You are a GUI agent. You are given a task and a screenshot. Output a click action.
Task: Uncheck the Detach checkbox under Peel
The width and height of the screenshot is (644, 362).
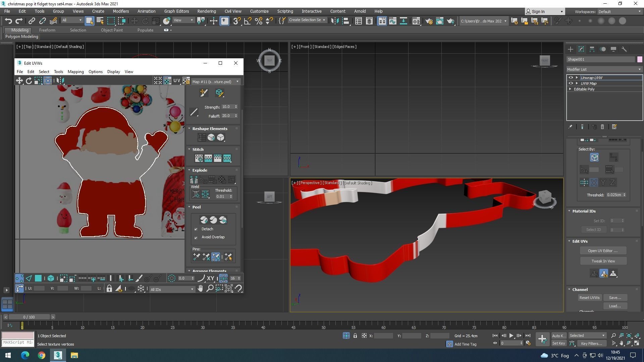pyautogui.click(x=196, y=229)
